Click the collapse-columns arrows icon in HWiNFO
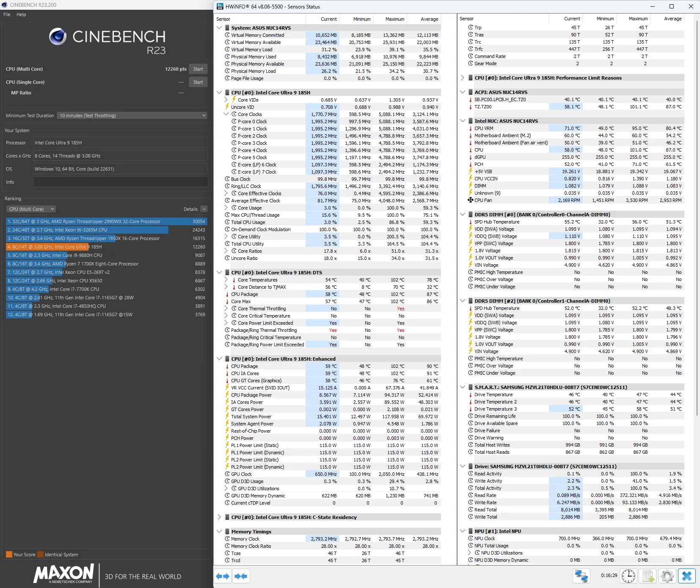The height and width of the screenshot is (588, 700). (241, 576)
